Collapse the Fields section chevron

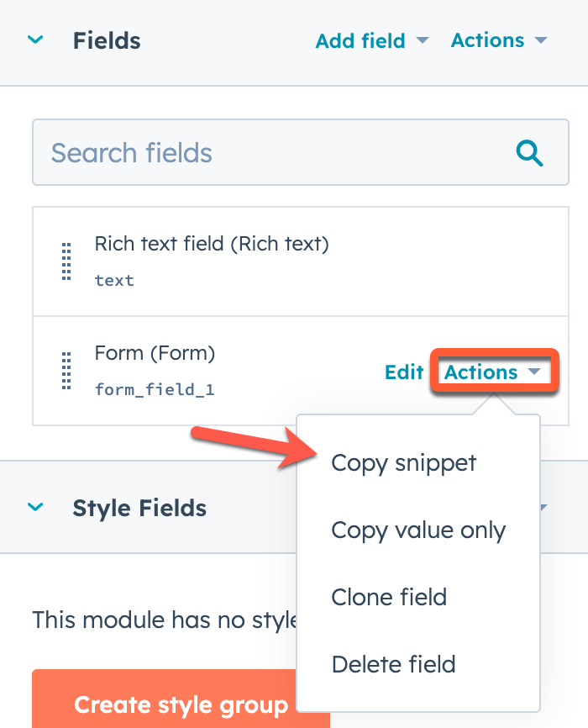35,40
